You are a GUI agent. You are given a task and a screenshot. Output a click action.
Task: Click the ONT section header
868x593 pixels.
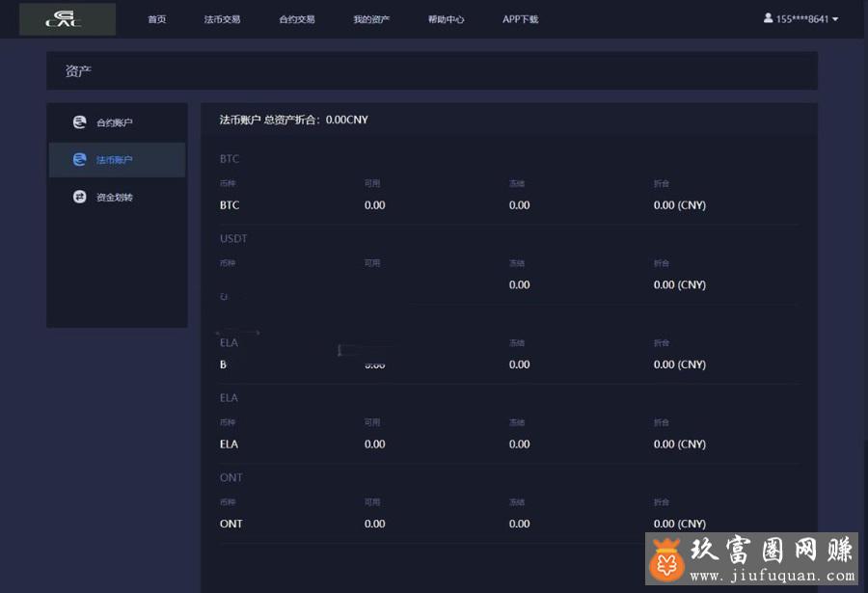(231, 478)
